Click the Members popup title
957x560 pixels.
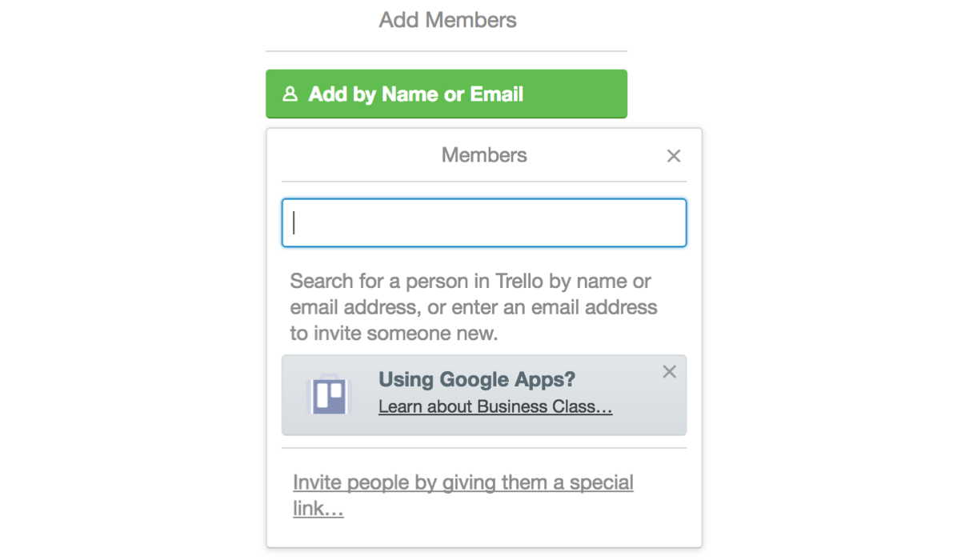(x=484, y=155)
